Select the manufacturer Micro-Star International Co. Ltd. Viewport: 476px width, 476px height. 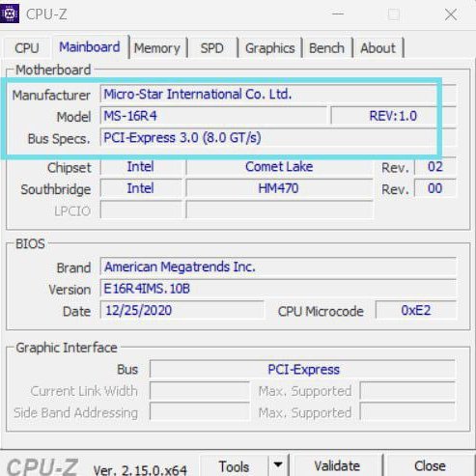[278, 94]
